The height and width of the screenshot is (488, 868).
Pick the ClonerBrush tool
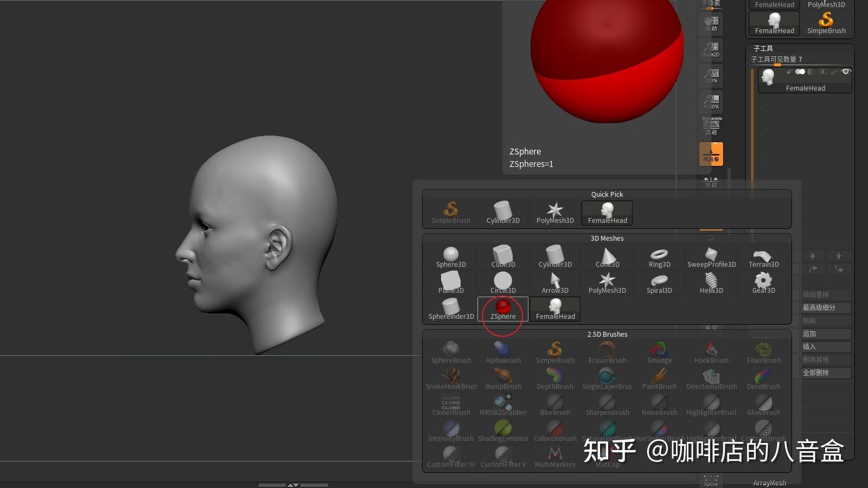point(451,405)
